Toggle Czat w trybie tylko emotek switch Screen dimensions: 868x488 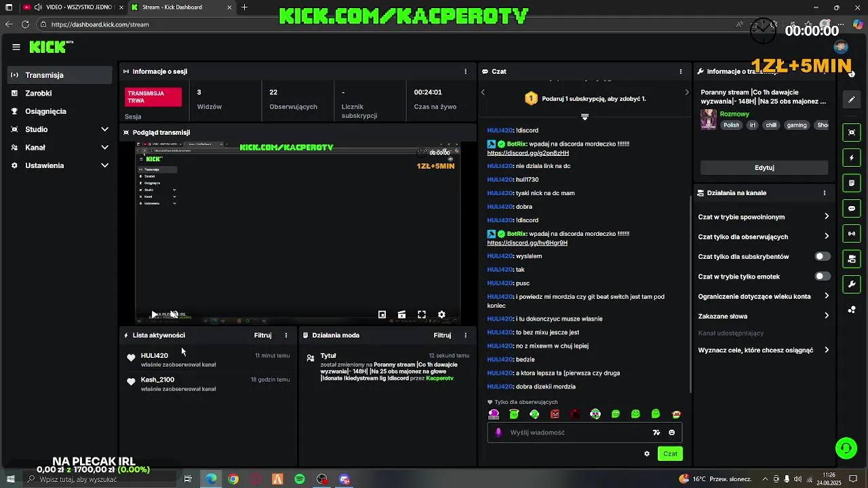(822, 277)
